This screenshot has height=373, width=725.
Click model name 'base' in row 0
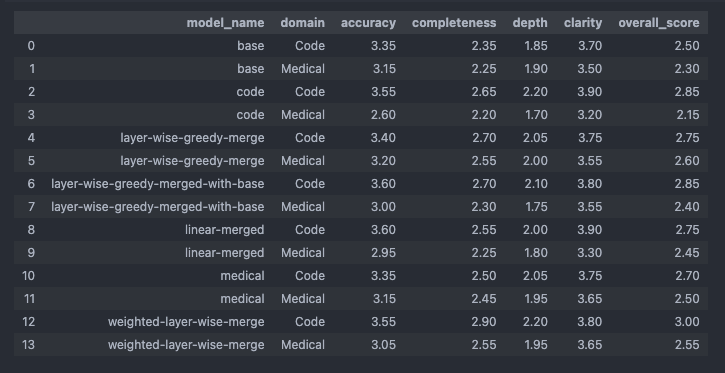tap(251, 46)
